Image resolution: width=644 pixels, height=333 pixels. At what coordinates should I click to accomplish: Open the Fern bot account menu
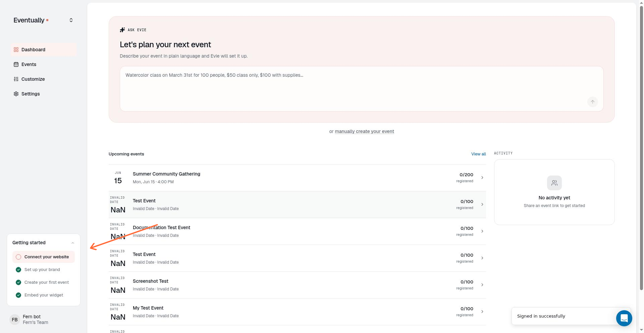coord(44,320)
